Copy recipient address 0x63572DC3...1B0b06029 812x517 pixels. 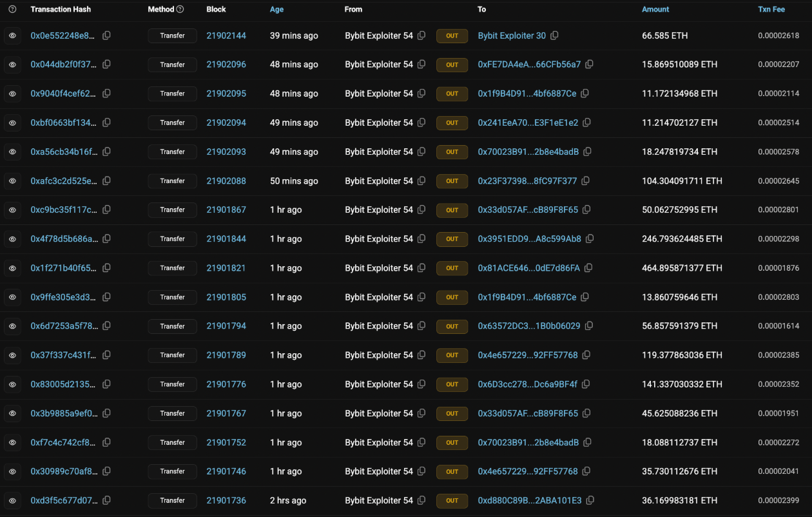pyautogui.click(x=588, y=326)
